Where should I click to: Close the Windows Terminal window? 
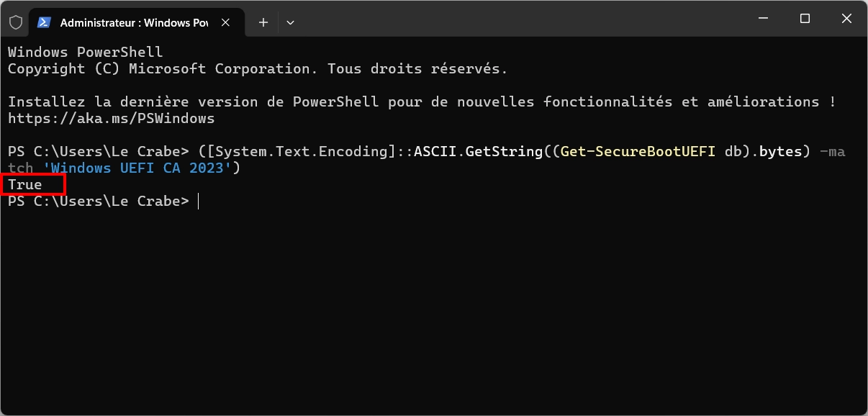pyautogui.click(x=846, y=19)
